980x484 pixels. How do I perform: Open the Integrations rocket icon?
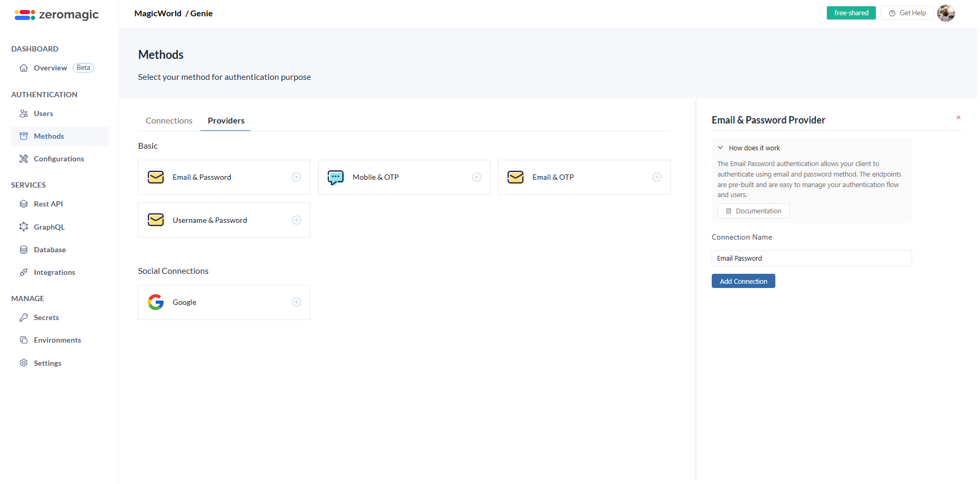click(x=24, y=272)
